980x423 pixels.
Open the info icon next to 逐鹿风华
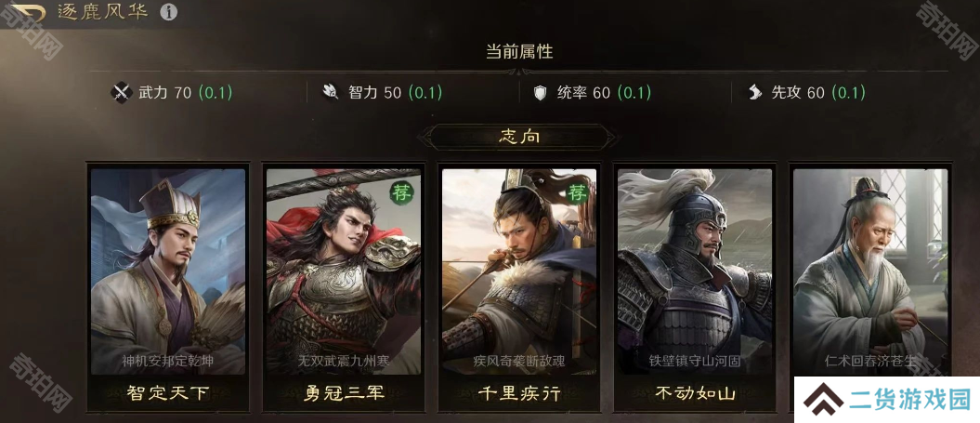[168, 12]
